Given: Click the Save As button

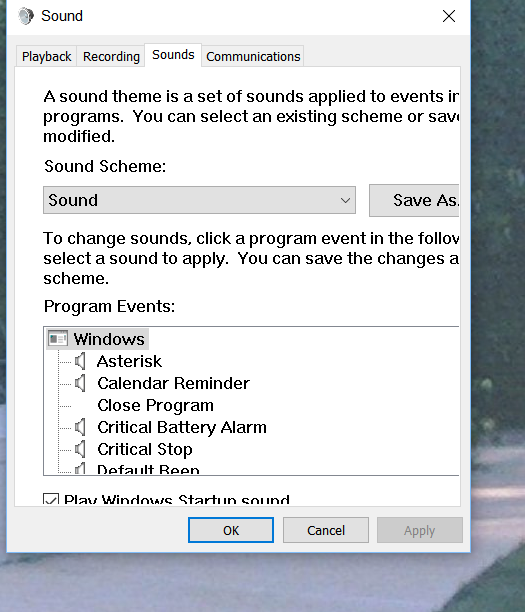Looking at the screenshot, I should click(x=414, y=201).
